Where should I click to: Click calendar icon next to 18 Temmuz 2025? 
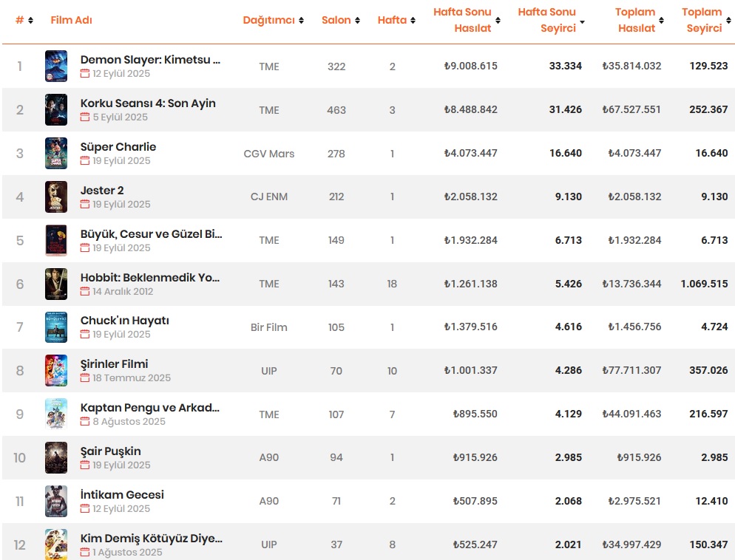coord(84,378)
